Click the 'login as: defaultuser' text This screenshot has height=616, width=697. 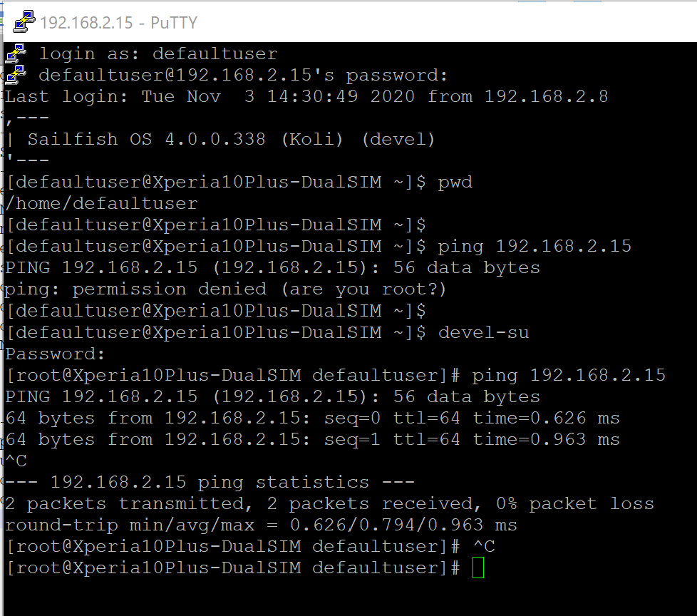click(x=158, y=53)
